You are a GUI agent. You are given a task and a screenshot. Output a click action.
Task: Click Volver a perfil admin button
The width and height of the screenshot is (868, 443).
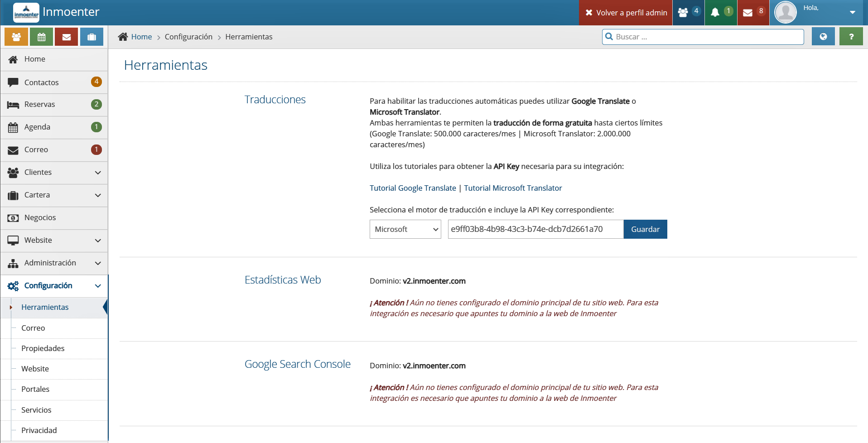coord(626,13)
